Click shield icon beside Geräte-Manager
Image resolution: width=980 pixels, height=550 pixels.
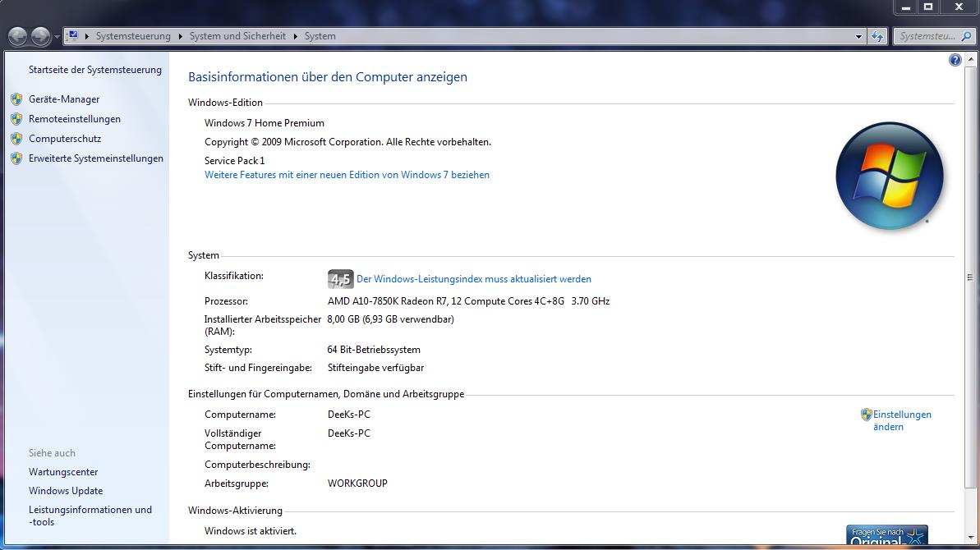(17, 99)
